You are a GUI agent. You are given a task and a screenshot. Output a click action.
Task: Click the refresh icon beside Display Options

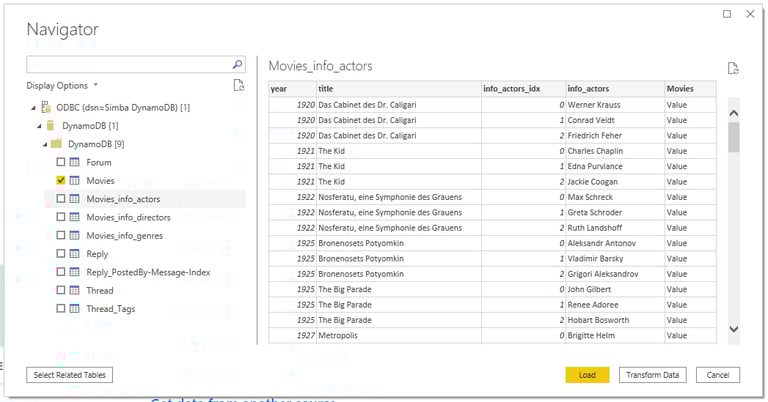click(238, 86)
